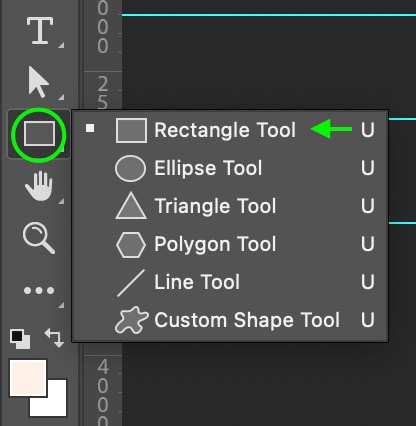This screenshot has height=426, width=416.
Task: Open the Edit Toolbar three-dots icon
Action: (39, 291)
